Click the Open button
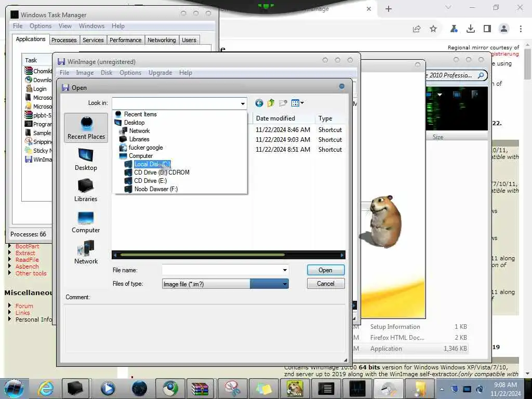 coord(325,270)
